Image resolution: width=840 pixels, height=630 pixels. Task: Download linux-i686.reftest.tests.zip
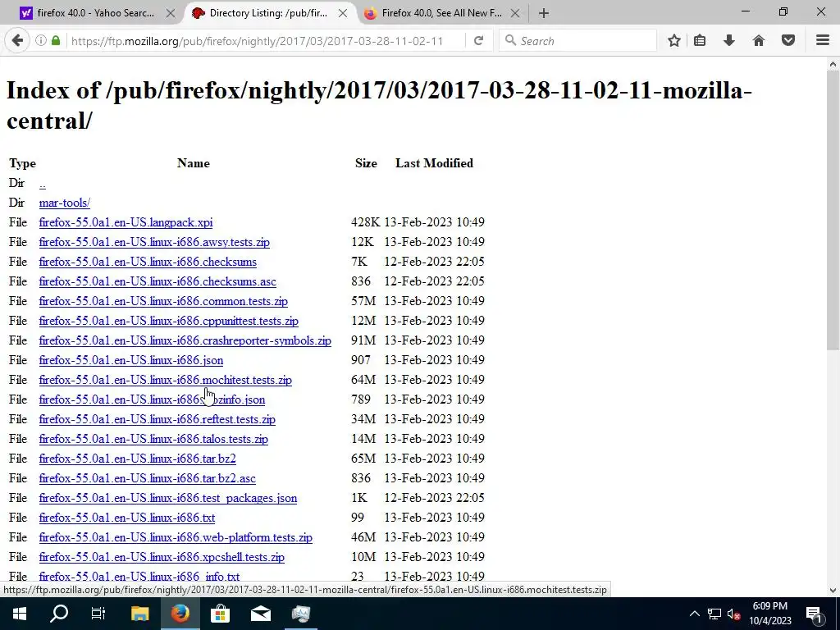click(157, 419)
